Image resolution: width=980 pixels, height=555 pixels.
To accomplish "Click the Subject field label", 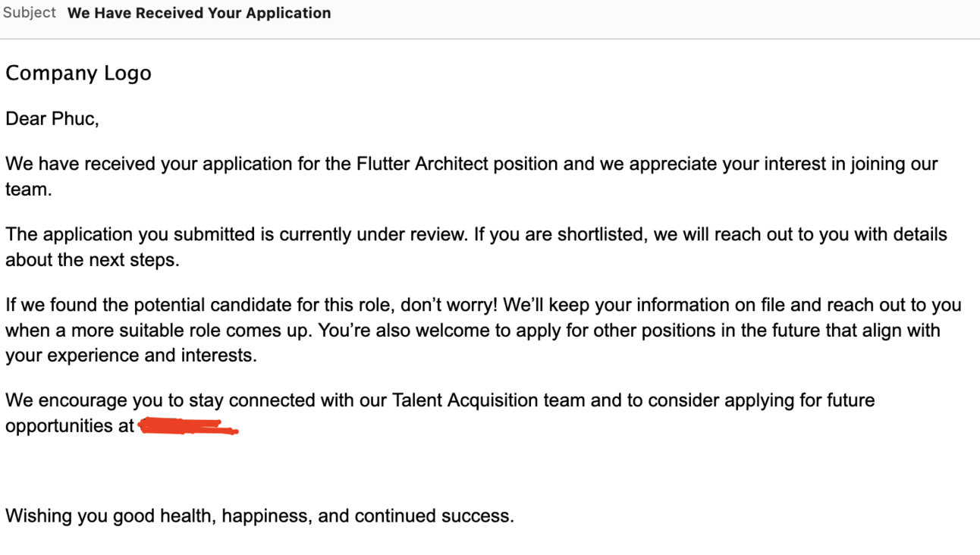I will click(x=30, y=13).
